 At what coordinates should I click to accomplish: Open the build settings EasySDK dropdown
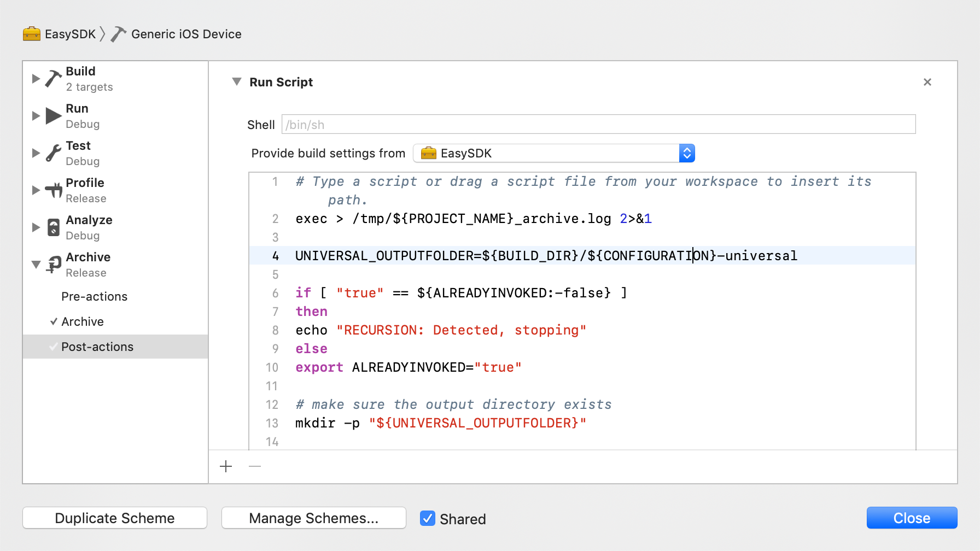[553, 154]
